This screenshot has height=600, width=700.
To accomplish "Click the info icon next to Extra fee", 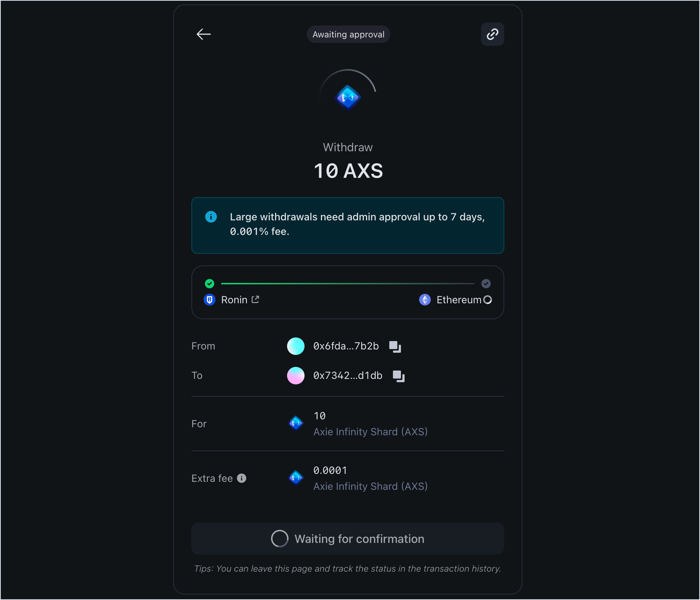I will (x=241, y=478).
